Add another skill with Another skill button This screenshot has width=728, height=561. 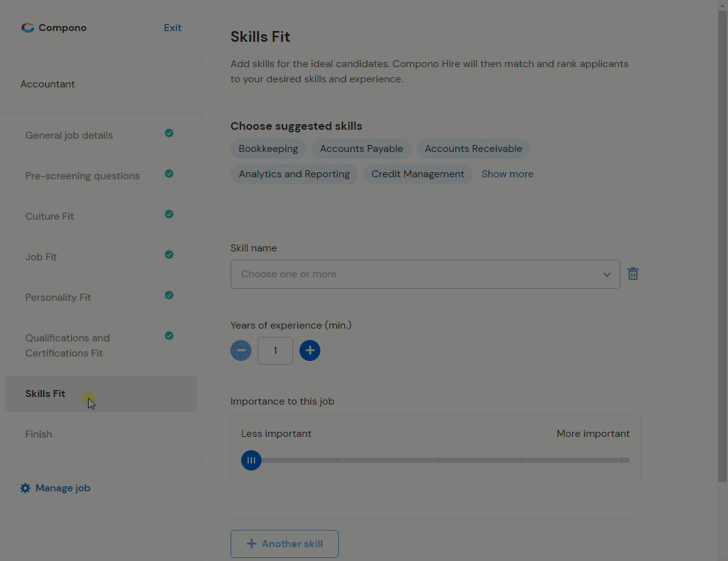285,544
